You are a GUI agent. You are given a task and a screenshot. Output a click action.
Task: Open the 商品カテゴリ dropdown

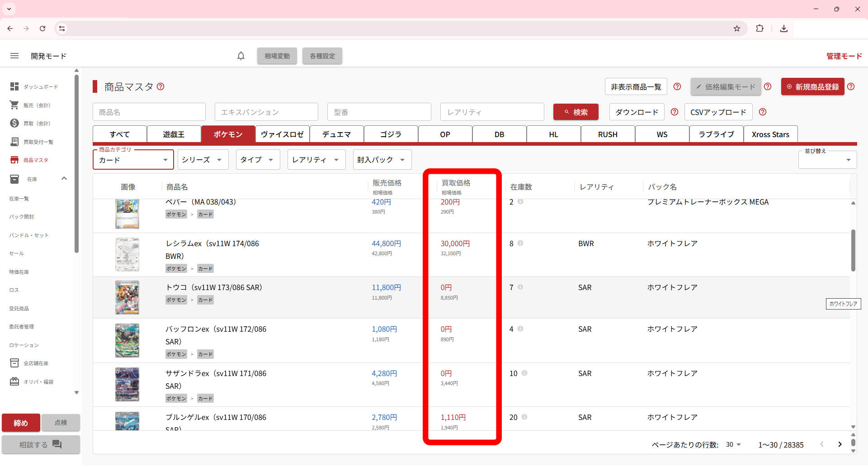(x=133, y=160)
